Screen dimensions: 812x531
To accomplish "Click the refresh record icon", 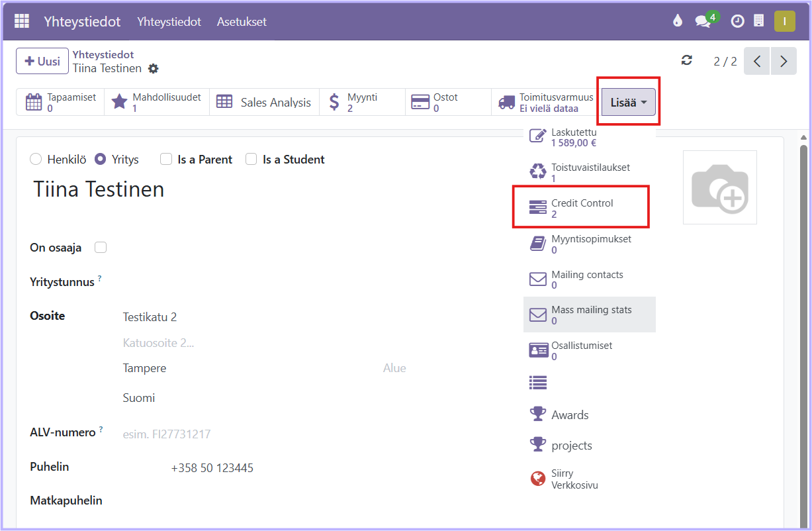I will (x=687, y=61).
